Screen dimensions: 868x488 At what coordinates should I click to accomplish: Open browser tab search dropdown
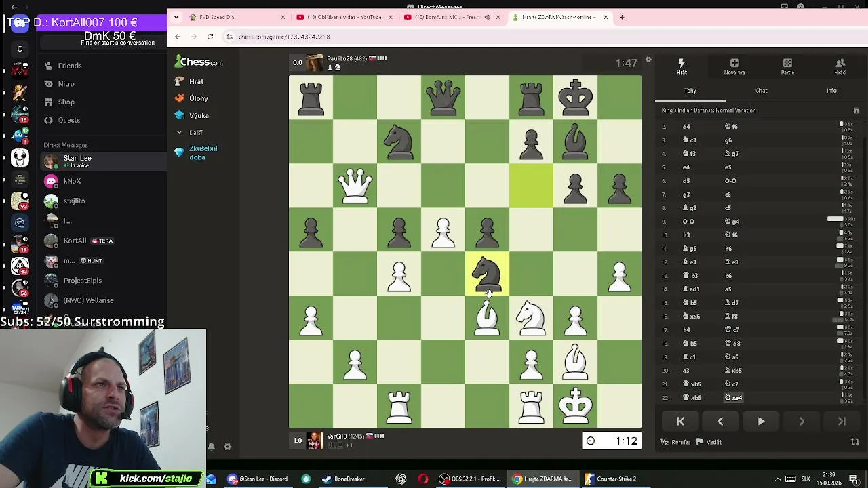[x=176, y=17]
